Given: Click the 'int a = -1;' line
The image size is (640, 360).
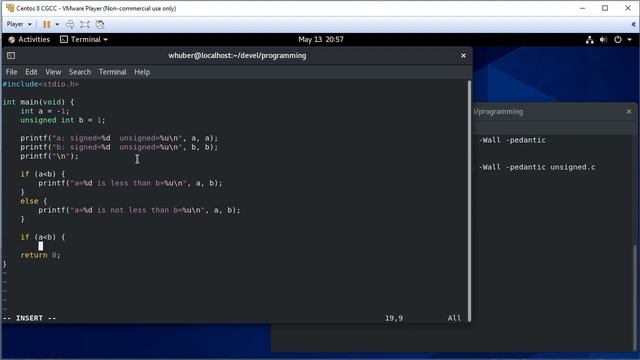Looking at the screenshot, I should click(45, 111).
